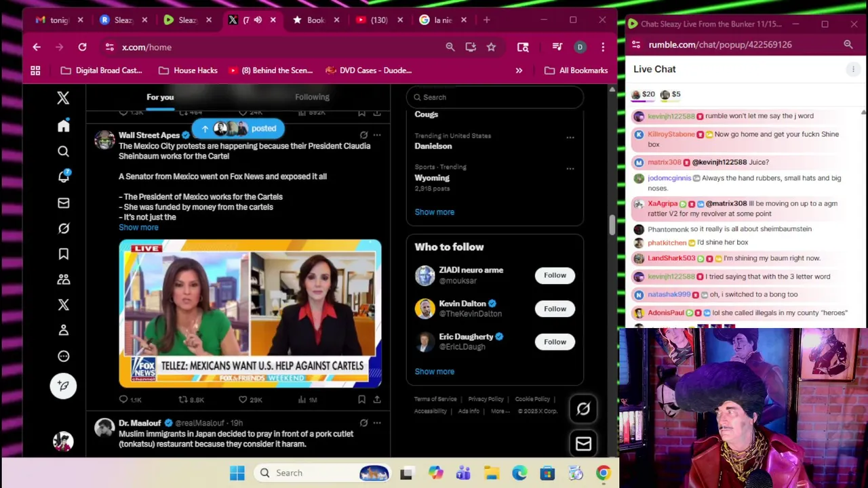Switch to Gmail browser tab
The image size is (868, 488).
point(52,20)
